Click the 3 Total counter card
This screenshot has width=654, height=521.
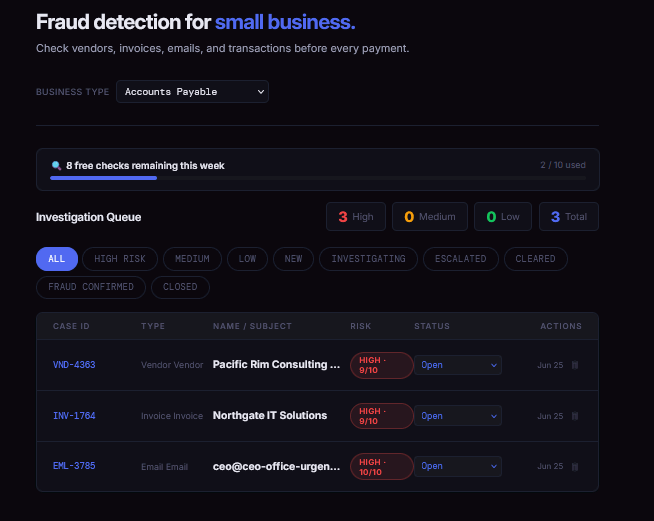pos(568,216)
